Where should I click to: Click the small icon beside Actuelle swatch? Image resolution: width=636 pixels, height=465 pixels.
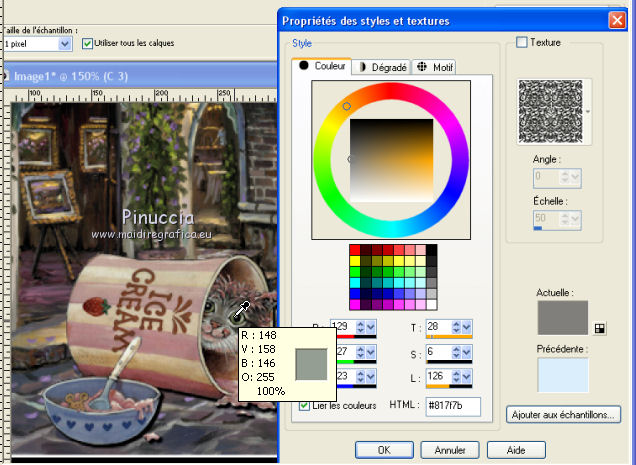click(599, 328)
